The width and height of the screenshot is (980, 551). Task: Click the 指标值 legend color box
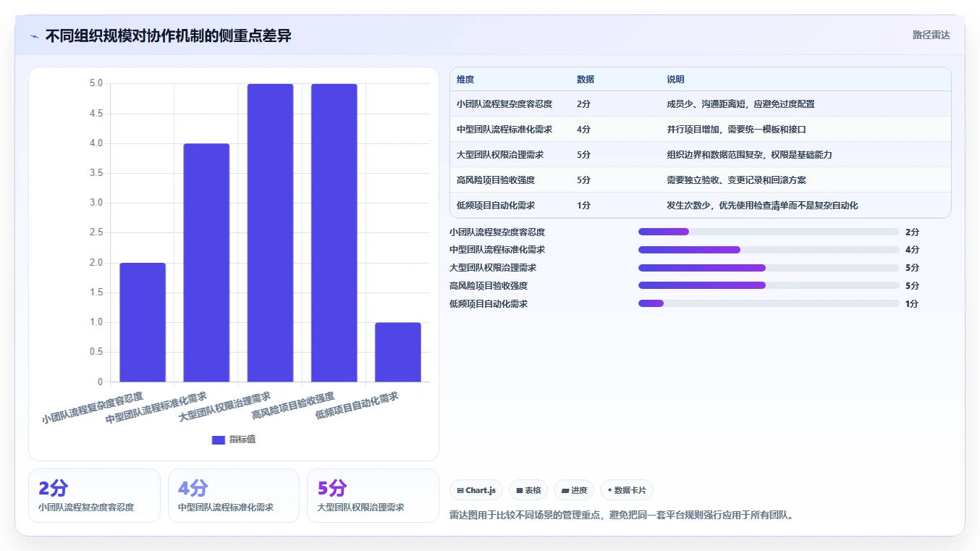pyautogui.click(x=219, y=439)
